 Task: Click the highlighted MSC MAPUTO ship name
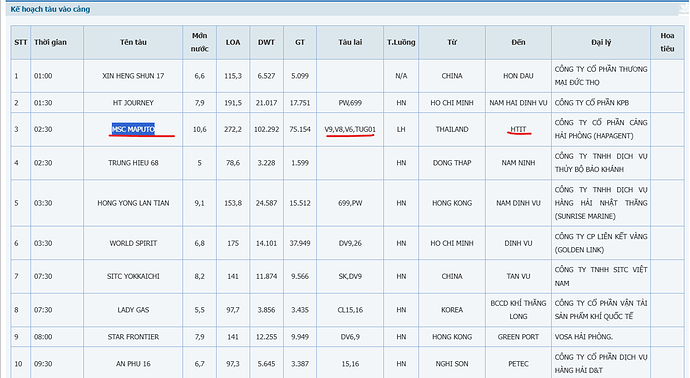(x=133, y=129)
